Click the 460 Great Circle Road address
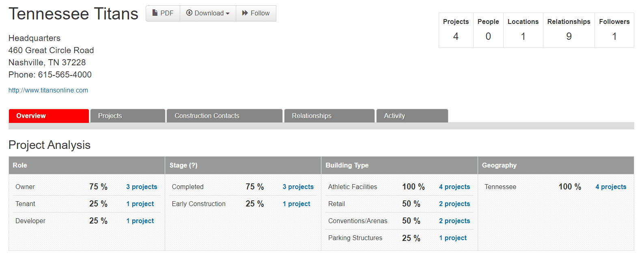This screenshot has width=644, height=258. pyautogui.click(x=51, y=50)
